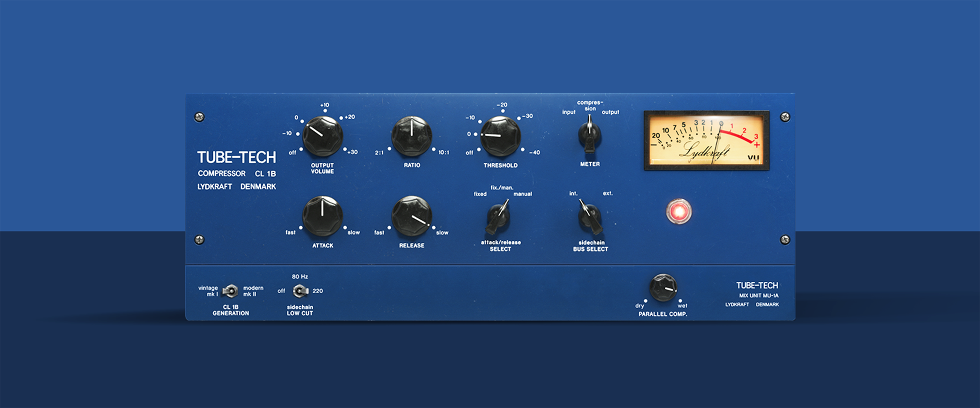Select the input meter label
The width and height of the screenshot is (980, 408).
click(569, 112)
